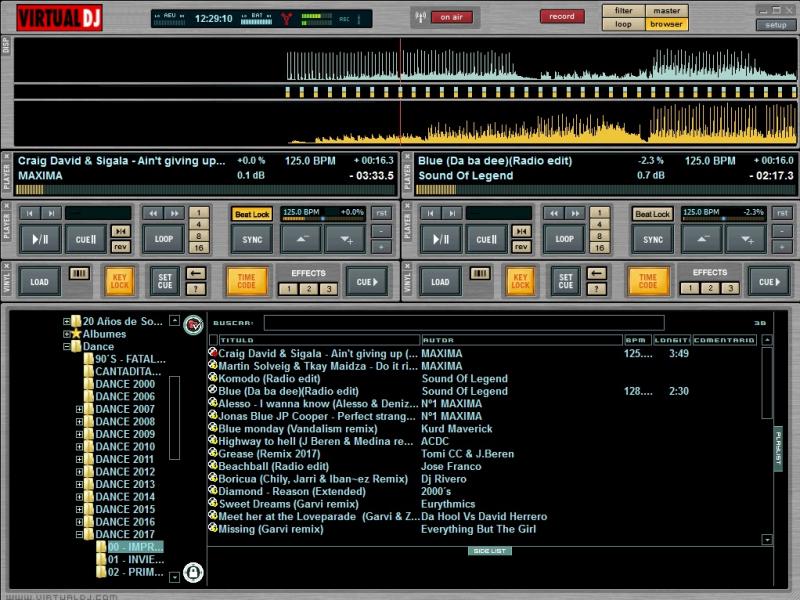This screenshot has width=800, height=600.
Task: Click SYNC on the right deck
Action: tap(653, 239)
